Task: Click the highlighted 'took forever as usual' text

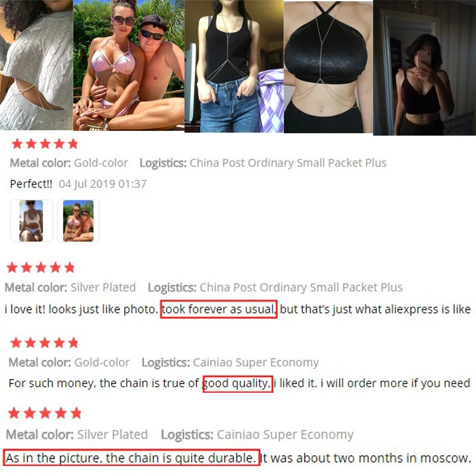Action: point(218,309)
